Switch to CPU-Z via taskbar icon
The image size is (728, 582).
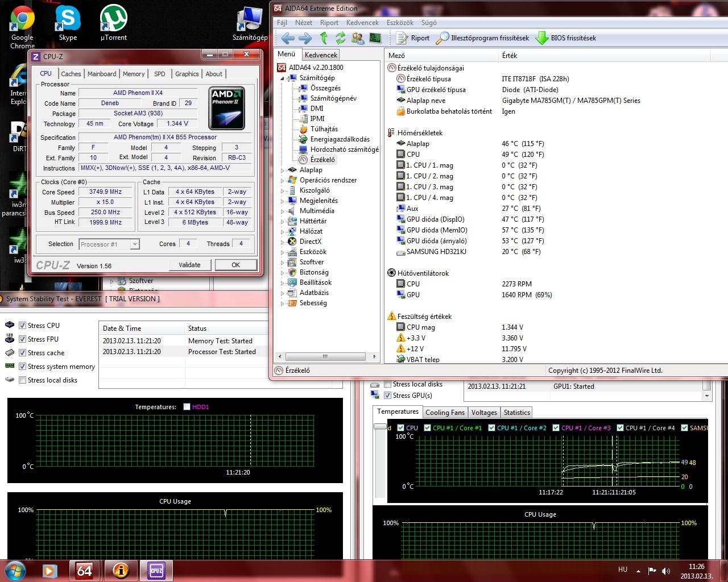(x=156, y=570)
